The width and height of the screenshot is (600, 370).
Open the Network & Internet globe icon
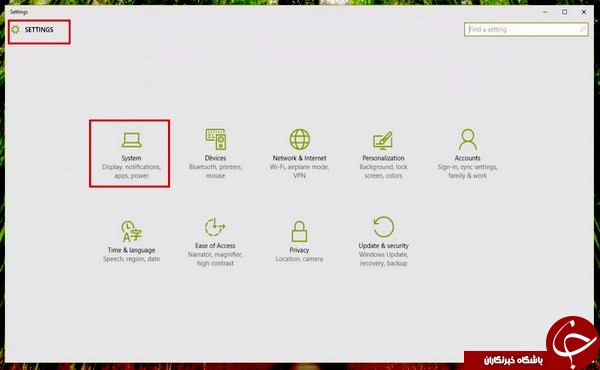[x=300, y=139]
